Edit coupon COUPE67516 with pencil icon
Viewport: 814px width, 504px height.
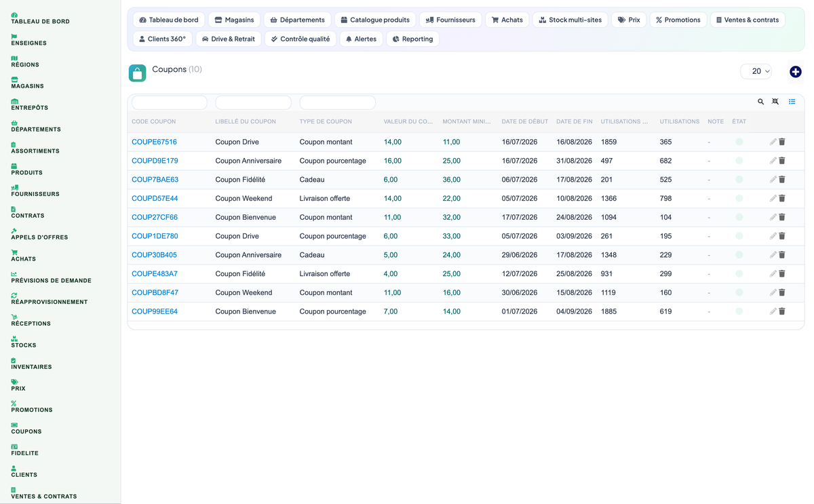(x=773, y=142)
